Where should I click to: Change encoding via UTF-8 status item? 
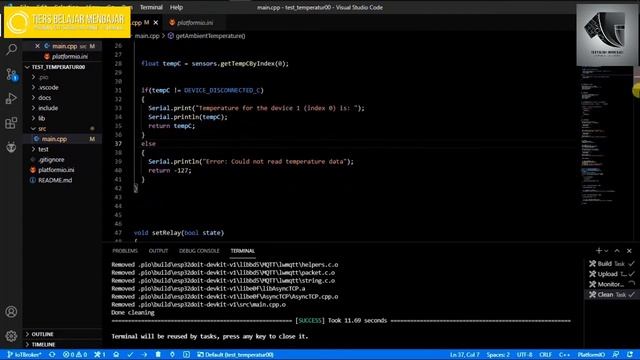(x=524, y=355)
